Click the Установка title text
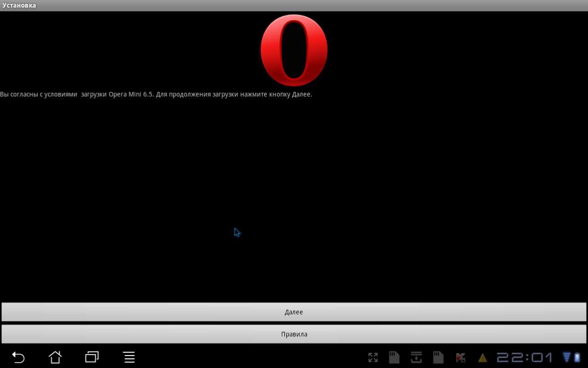This screenshot has height=368, width=588. [19, 6]
